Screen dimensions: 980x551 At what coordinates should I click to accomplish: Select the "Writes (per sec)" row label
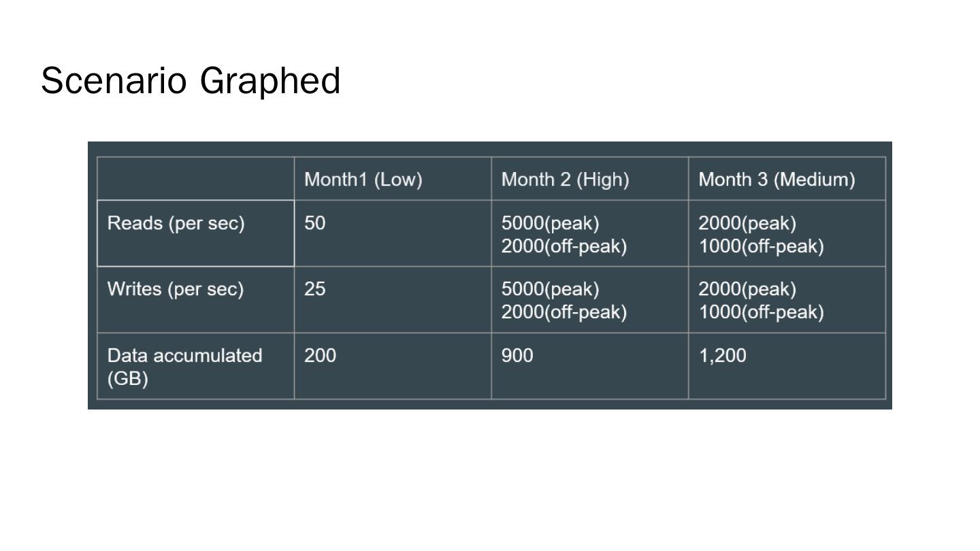175,289
